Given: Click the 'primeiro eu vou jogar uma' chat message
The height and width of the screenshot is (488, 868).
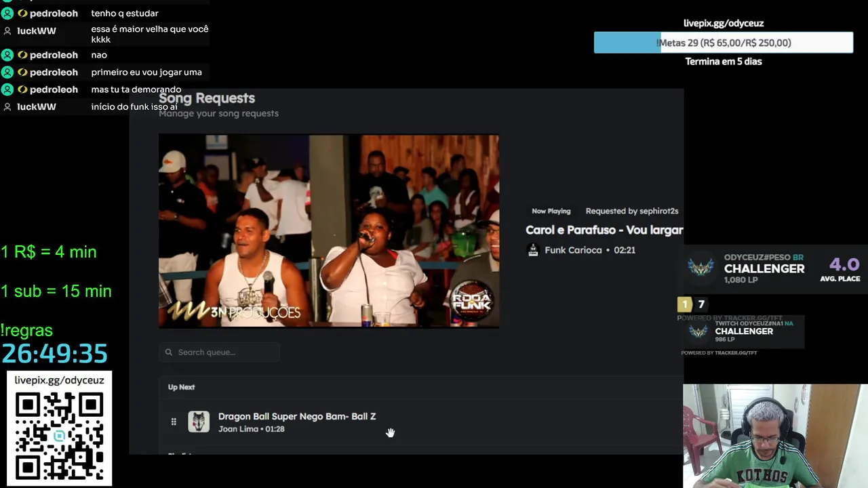Looking at the screenshot, I should tap(146, 72).
